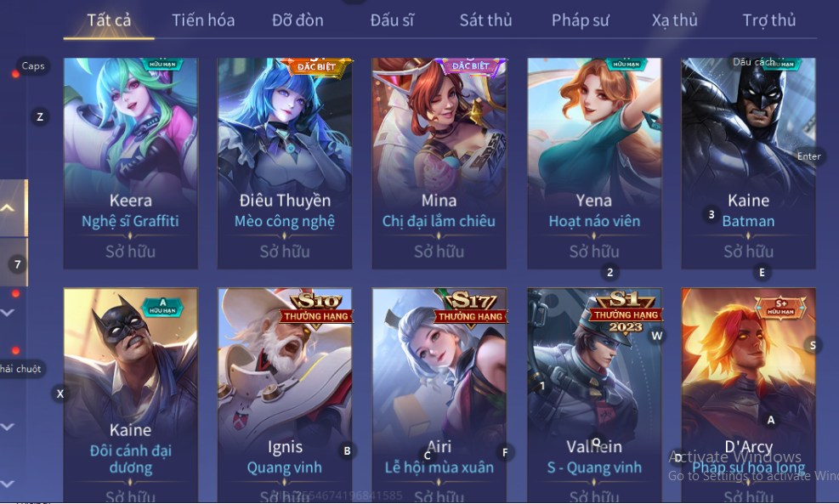Choose the Mina Chị đại lắm chiêu skin

(439, 163)
